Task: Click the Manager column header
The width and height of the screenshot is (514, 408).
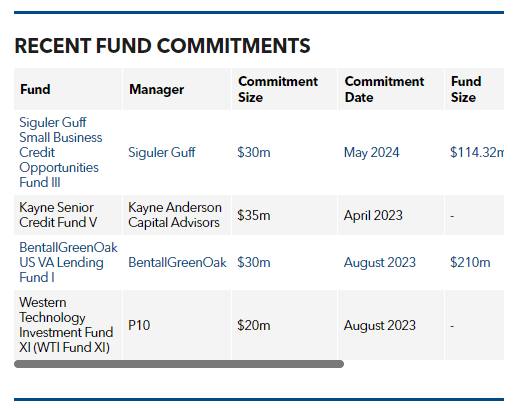Action: (x=156, y=89)
